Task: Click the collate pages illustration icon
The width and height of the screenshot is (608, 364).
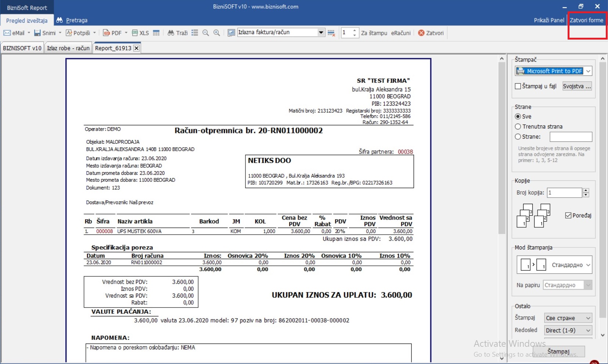Action: [534, 216]
